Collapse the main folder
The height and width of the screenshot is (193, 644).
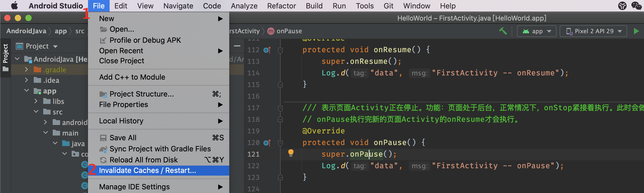coord(46,133)
